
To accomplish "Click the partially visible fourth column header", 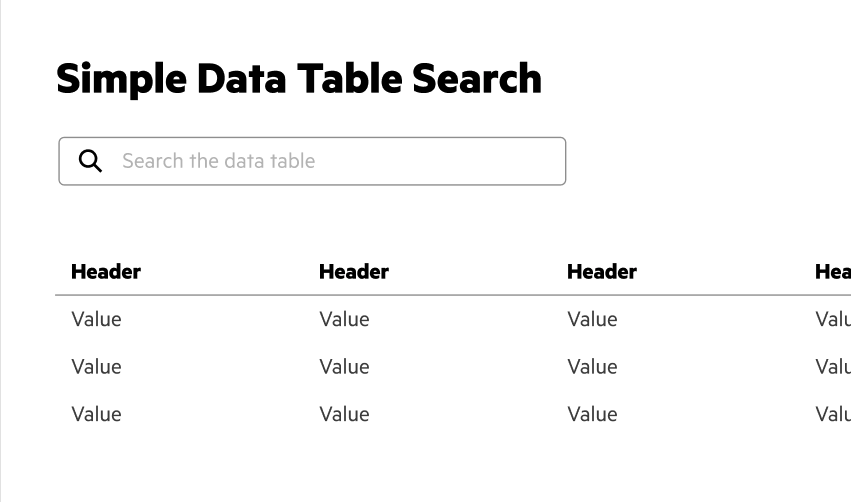I will tap(833, 272).
